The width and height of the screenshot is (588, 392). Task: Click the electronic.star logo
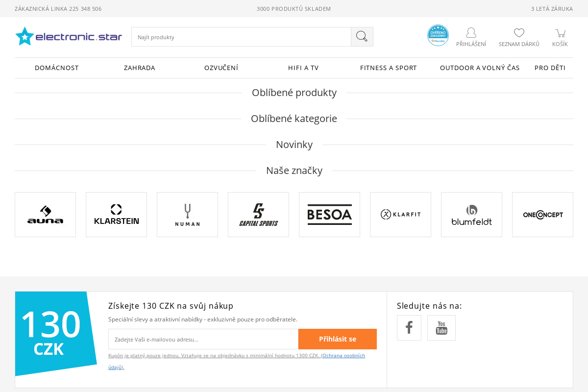tap(69, 36)
